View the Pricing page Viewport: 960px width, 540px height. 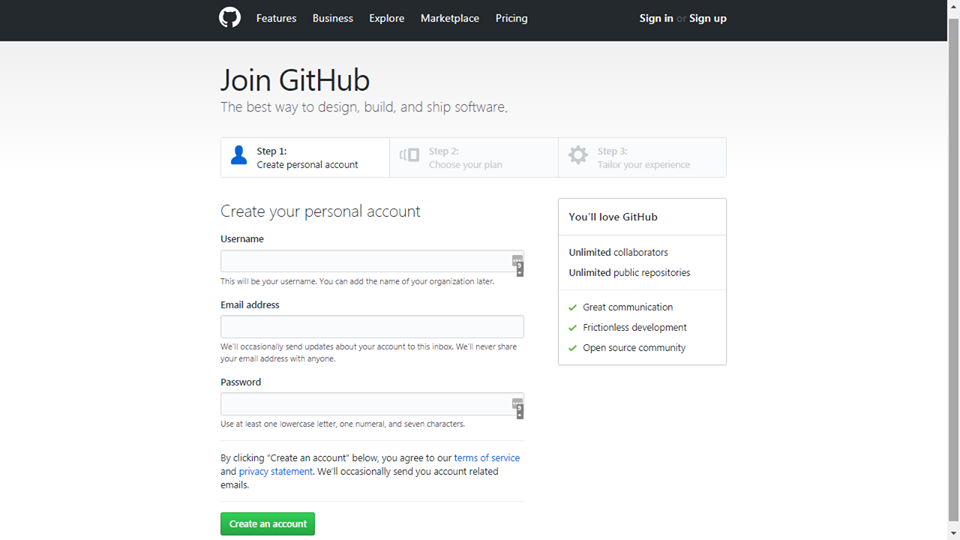click(511, 18)
